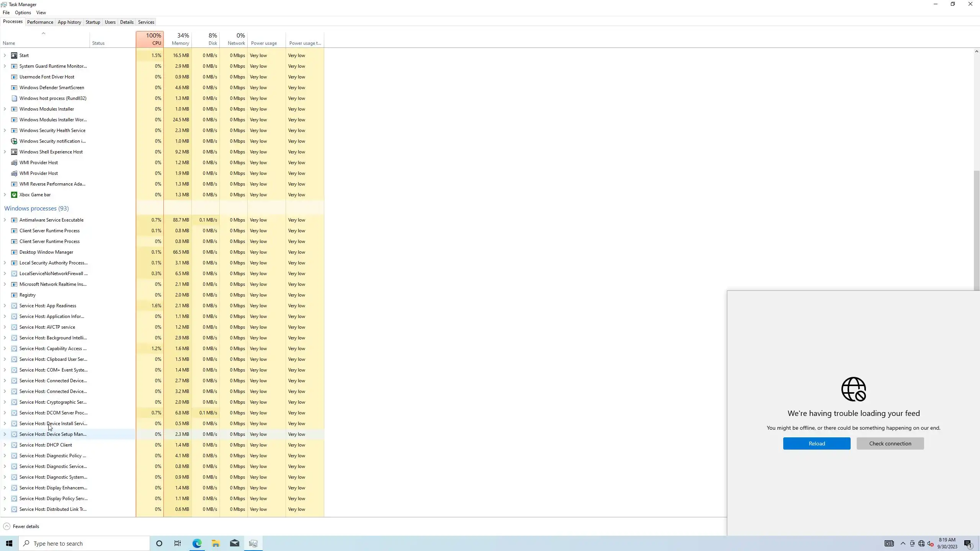Click the Windows Security notification shield icon
Image resolution: width=980 pixels, height=551 pixels.
click(14, 141)
